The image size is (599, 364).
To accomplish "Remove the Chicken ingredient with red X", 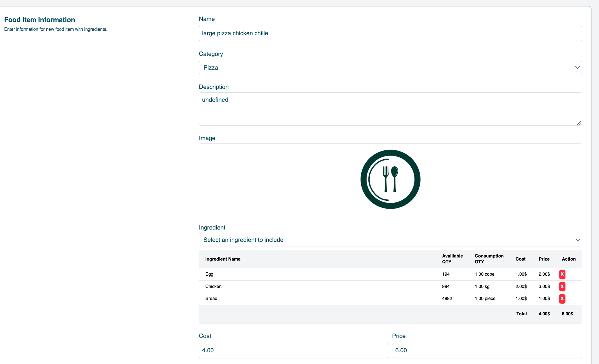I will tap(562, 286).
